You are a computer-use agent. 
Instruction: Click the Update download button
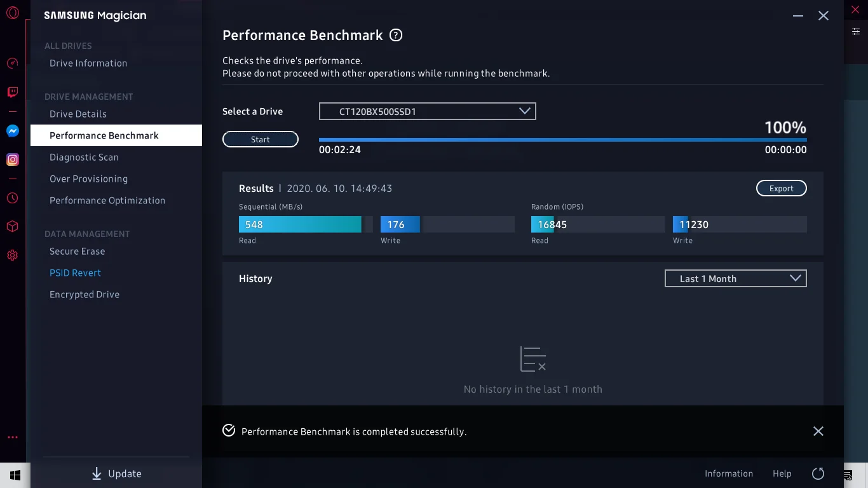[116, 473]
